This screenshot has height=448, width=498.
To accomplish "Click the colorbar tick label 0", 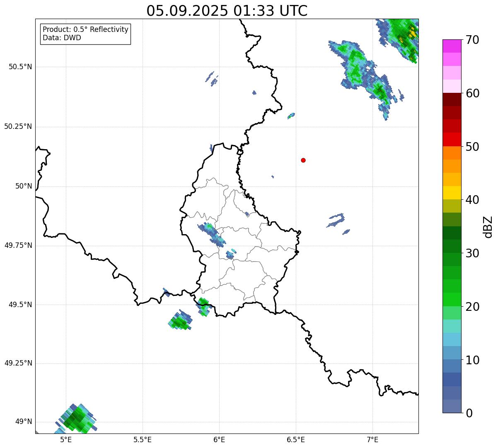I will (469, 413).
